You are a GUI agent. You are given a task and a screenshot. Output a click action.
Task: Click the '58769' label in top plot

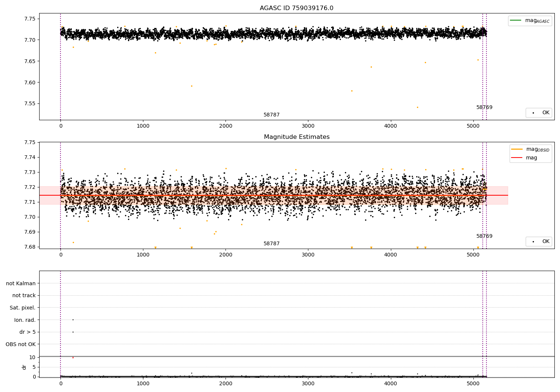click(484, 108)
